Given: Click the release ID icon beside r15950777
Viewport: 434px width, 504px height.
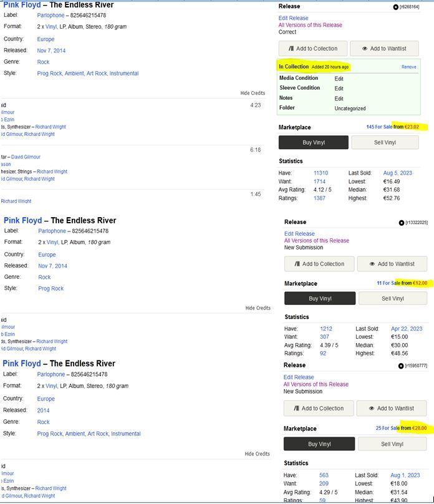Looking at the screenshot, I should [401, 366].
